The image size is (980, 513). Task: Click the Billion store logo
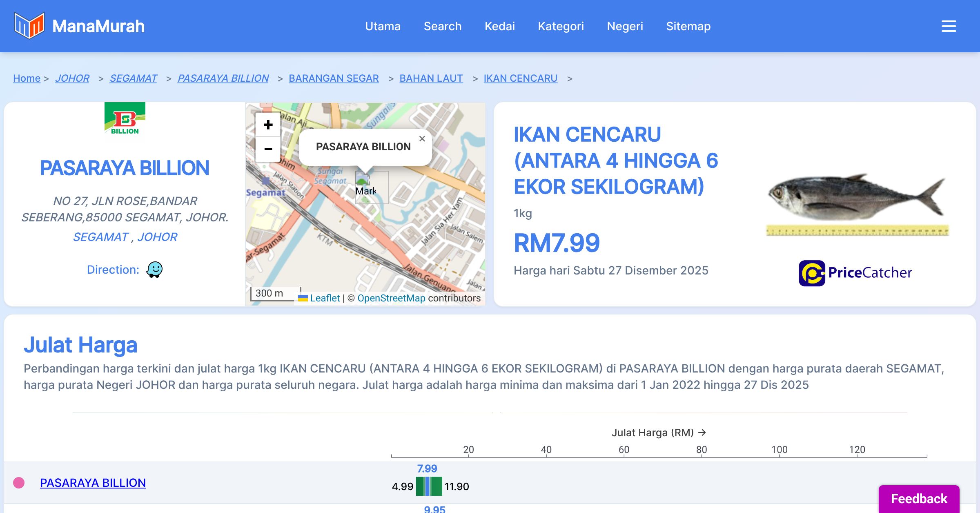(x=125, y=121)
